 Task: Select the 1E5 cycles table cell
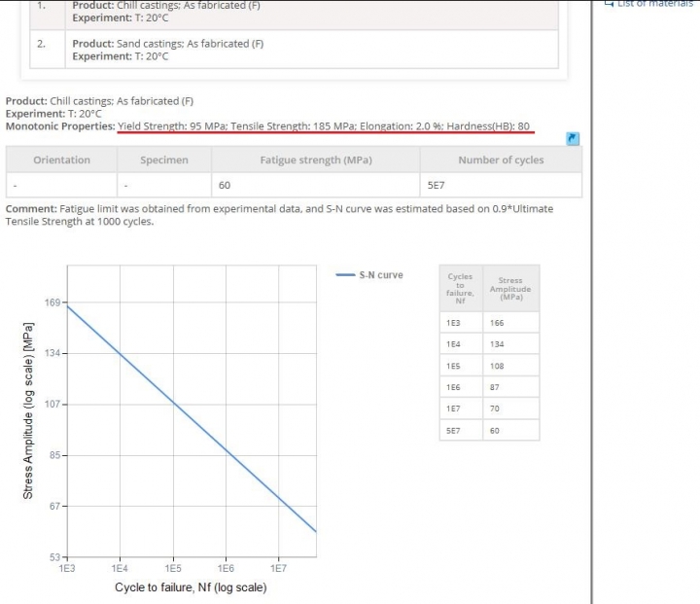461,366
